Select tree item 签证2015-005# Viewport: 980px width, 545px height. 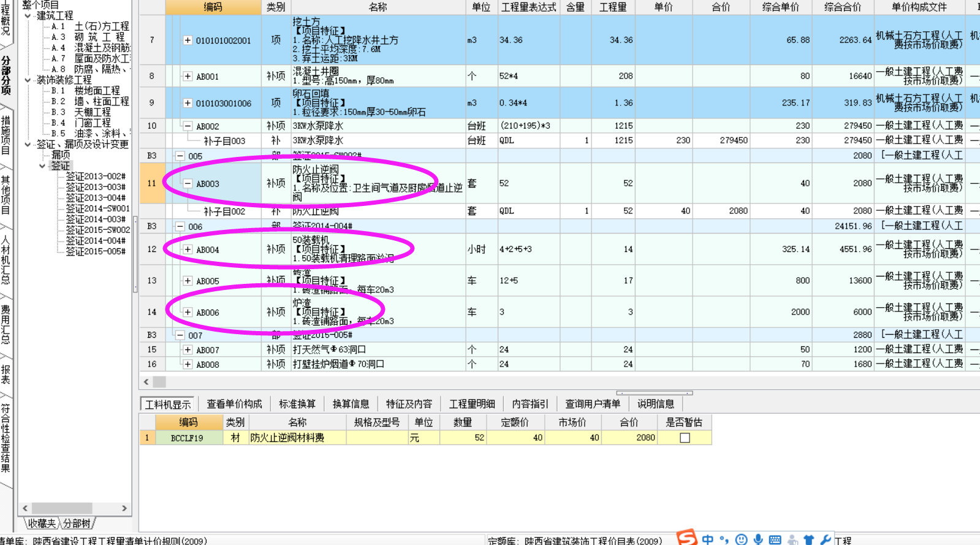(96, 251)
